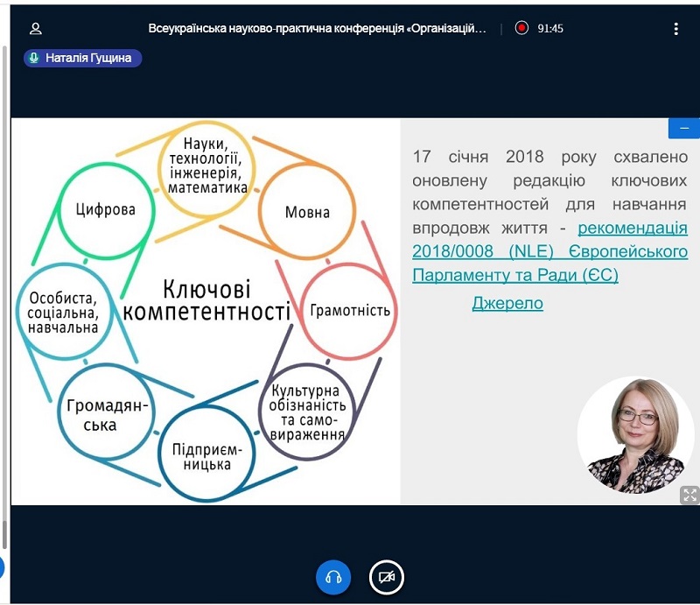This screenshot has width=700, height=605.
Task: Click the Науки, технології, інженерія, математика circle
Action: pyautogui.click(x=208, y=165)
